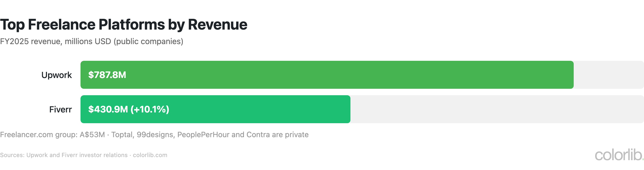Select the Upwork row label
644x170 pixels.
point(56,75)
